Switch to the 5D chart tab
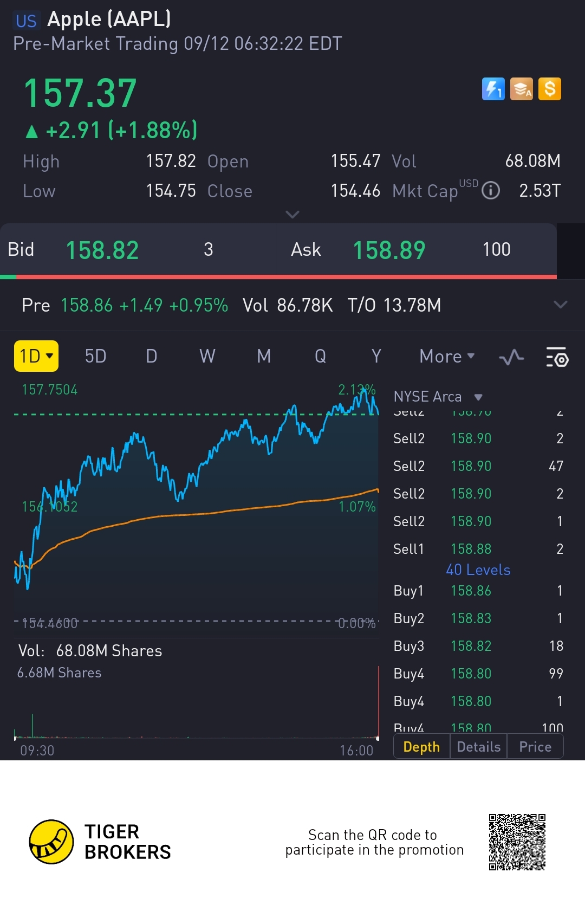585x924 pixels. [96, 357]
